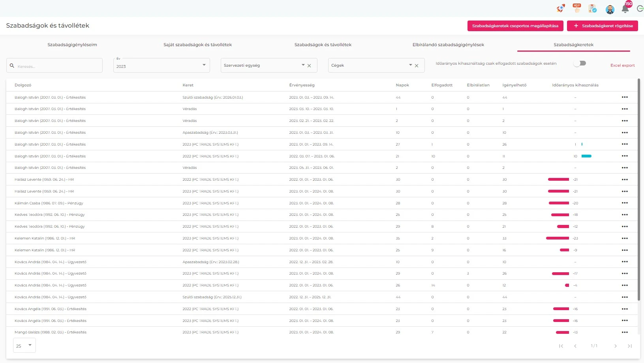Click the Szabadságkeret rögzítése button
The width and height of the screenshot is (644, 363).
[602, 26]
